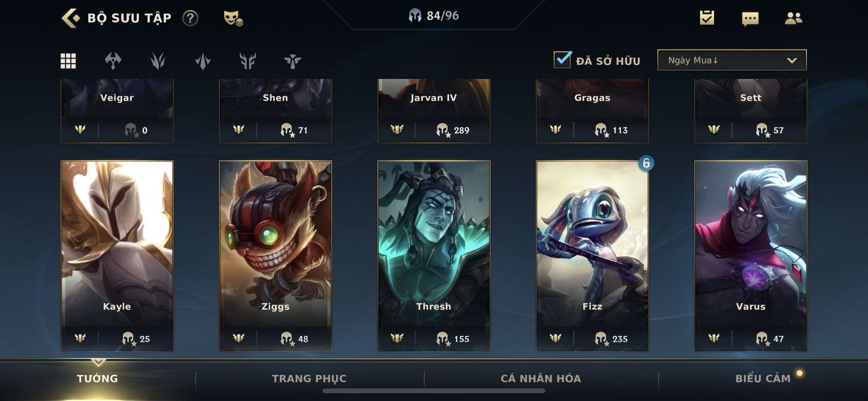This screenshot has height=401, width=868.
Task: Open the Jarvan IV champion card
Action: pos(434,111)
